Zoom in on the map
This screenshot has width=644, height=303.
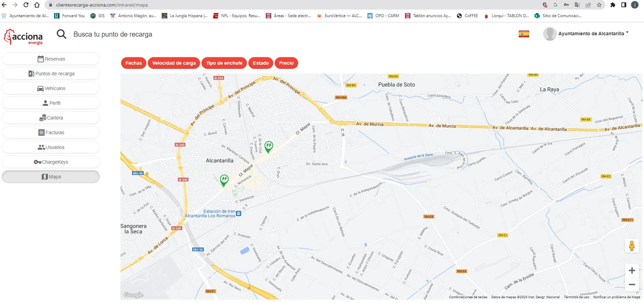pyautogui.click(x=632, y=270)
